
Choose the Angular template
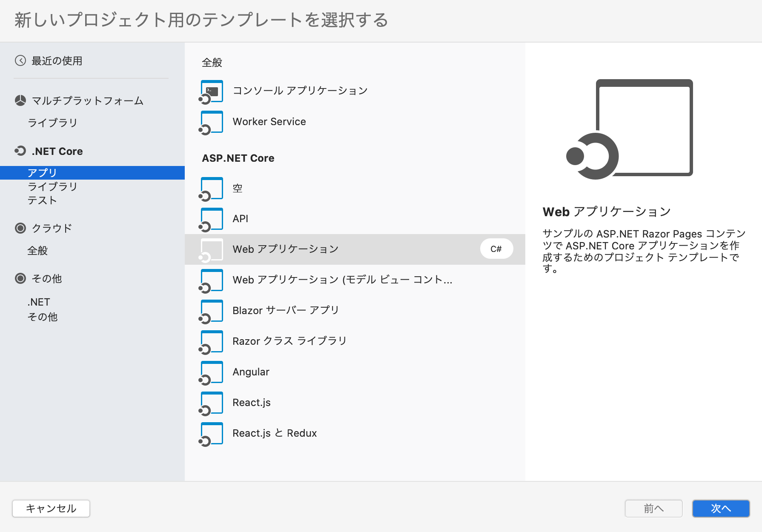coord(355,372)
